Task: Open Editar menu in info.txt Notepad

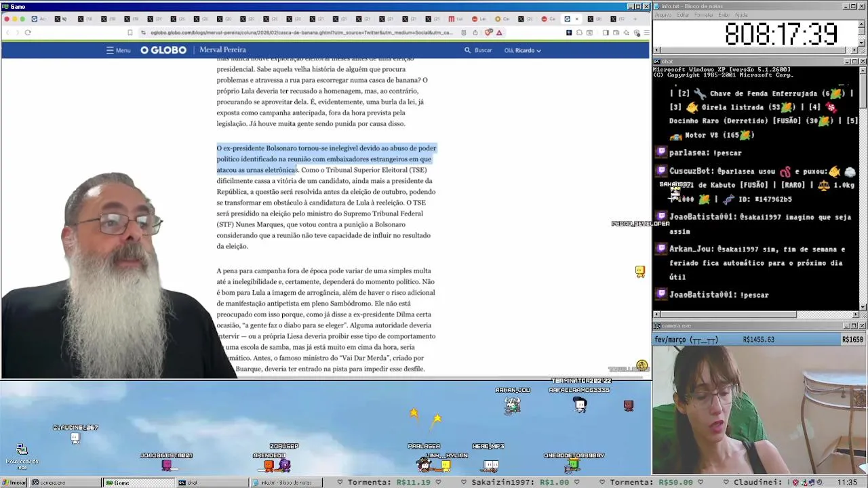Action: tap(682, 15)
